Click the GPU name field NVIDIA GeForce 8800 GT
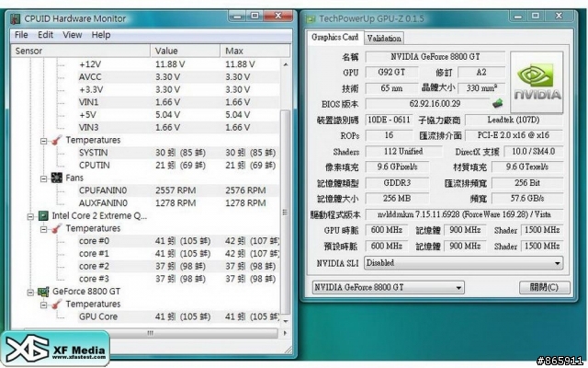 (435, 57)
